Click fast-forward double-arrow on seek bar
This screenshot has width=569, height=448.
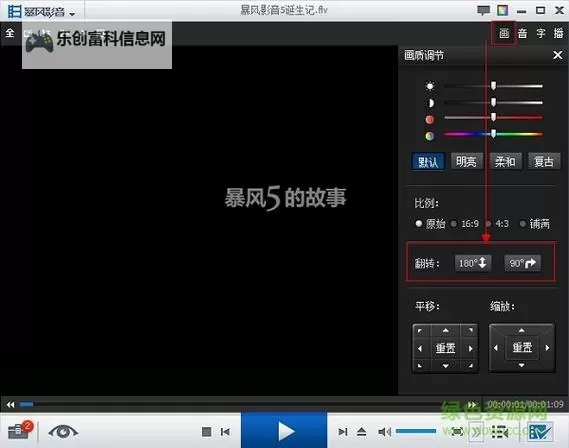[472, 404]
